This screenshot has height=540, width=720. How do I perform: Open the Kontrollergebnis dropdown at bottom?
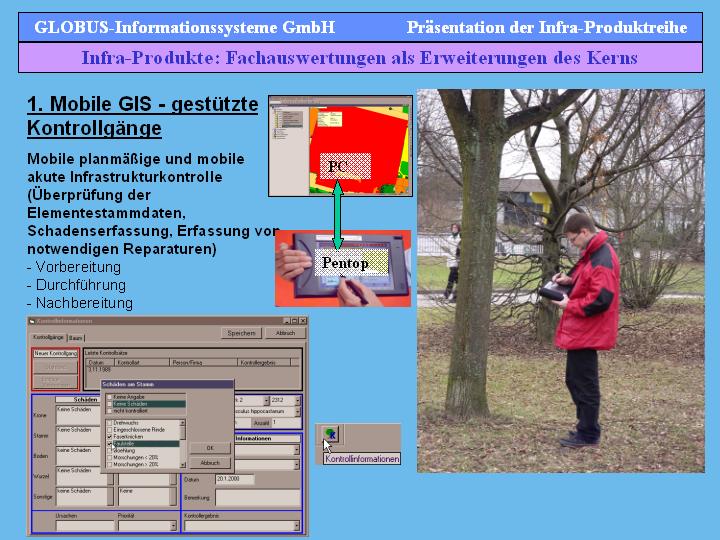pos(296,525)
